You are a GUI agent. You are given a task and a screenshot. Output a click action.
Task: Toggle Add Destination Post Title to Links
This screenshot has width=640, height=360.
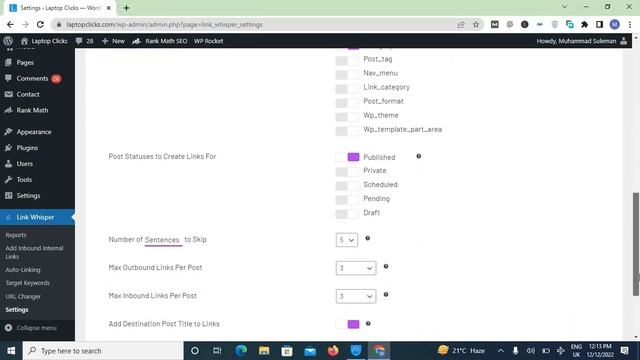click(347, 324)
